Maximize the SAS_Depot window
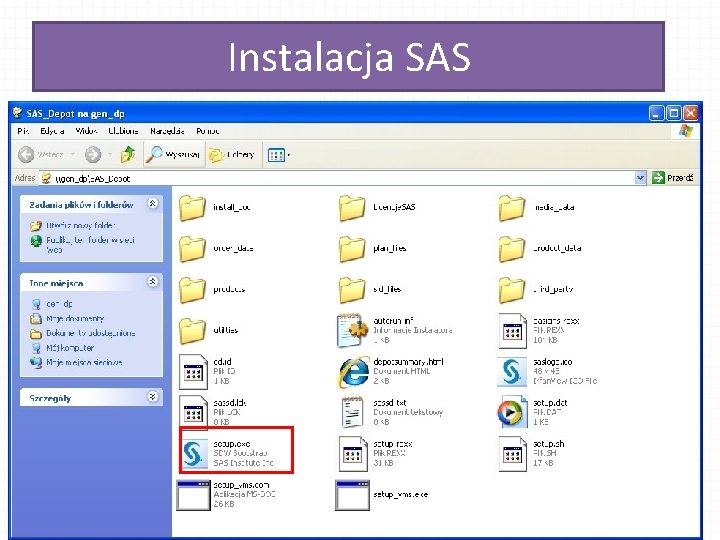Viewport: 720px width, 540px height. [x=673, y=113]
